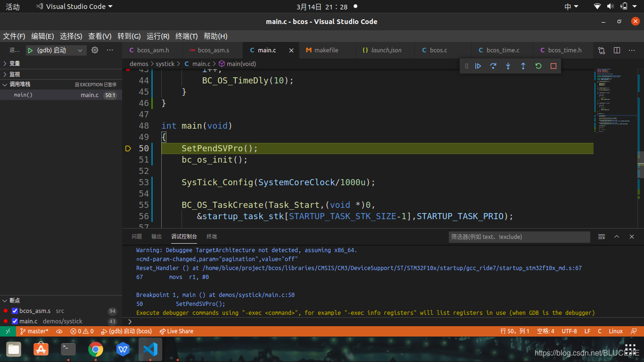Start Live Share session
This screenshot has width=644, height=362.
(x=176, y=331)
